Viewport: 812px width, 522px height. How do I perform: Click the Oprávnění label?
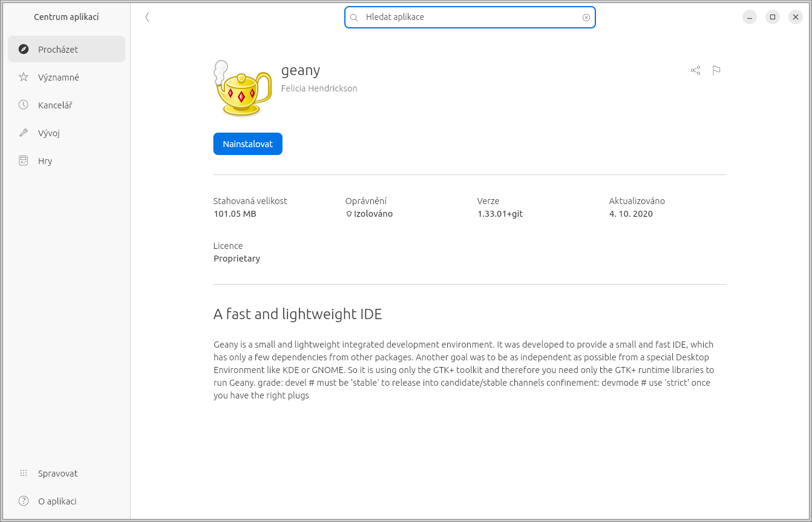[366, 201]
